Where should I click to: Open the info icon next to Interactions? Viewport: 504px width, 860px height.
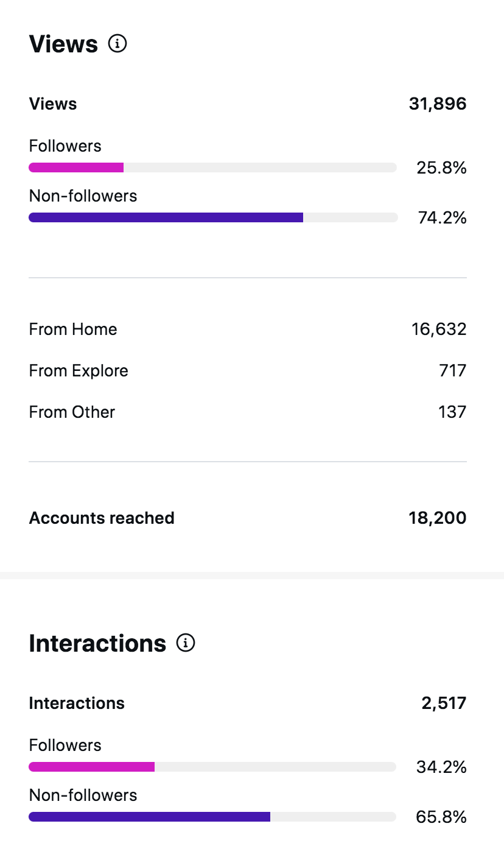point(186,643)
